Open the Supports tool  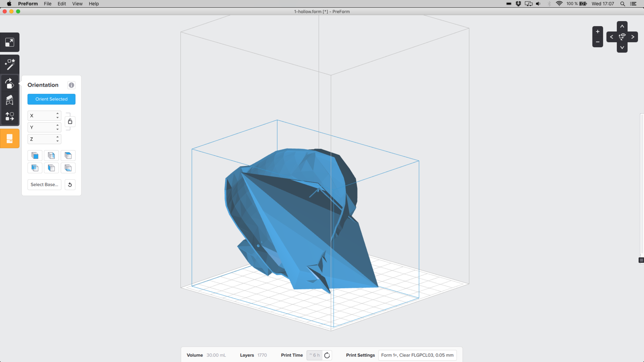[10, 100]
